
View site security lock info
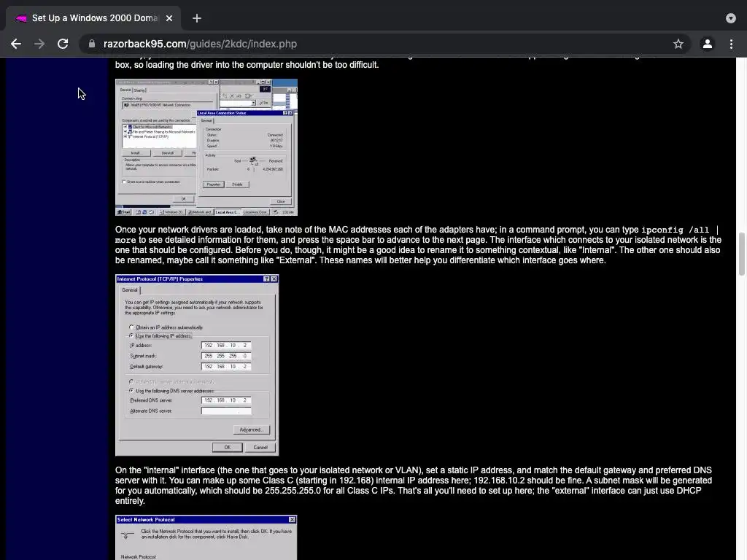coord(92,44)
